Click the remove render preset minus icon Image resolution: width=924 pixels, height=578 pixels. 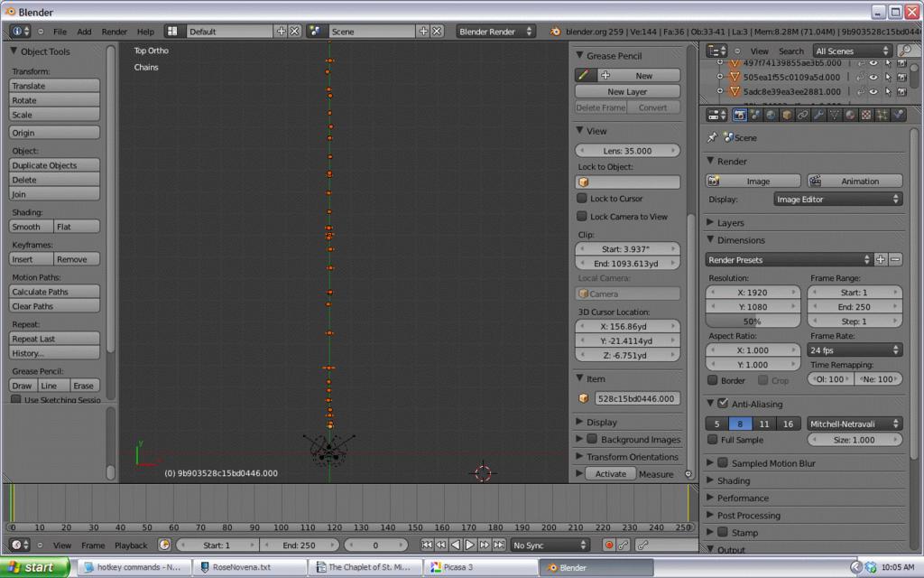point(895,259)
